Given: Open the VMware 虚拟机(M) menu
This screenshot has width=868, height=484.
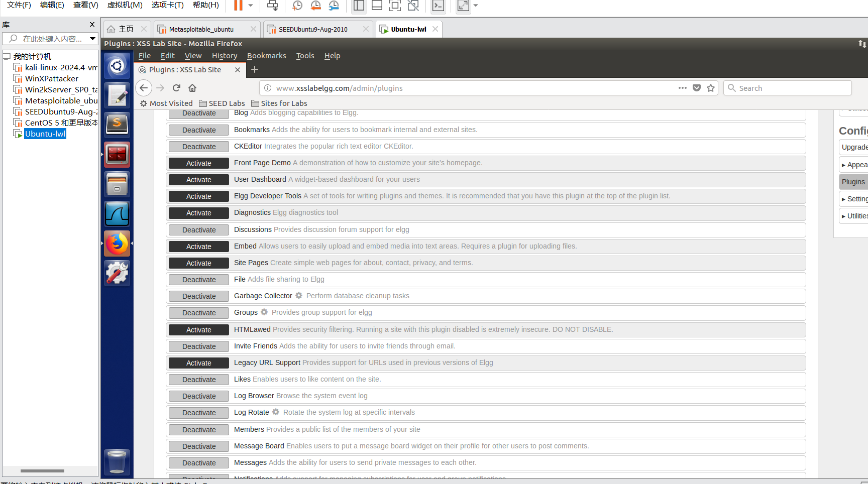Looking at the screenshot, I should (125, 5).
